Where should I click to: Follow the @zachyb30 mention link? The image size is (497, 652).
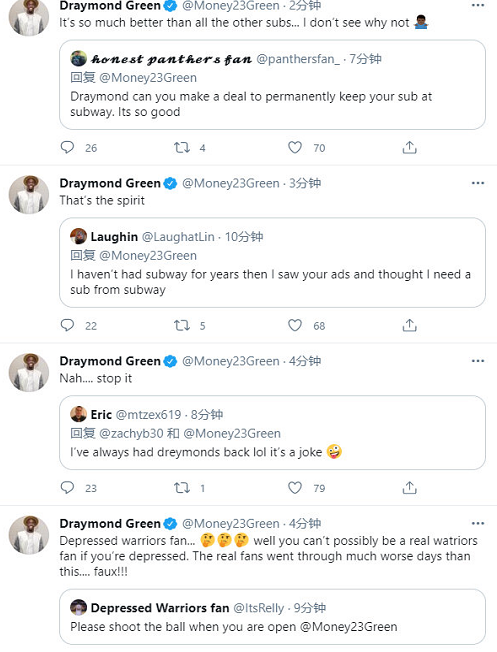tap(131, 433)
